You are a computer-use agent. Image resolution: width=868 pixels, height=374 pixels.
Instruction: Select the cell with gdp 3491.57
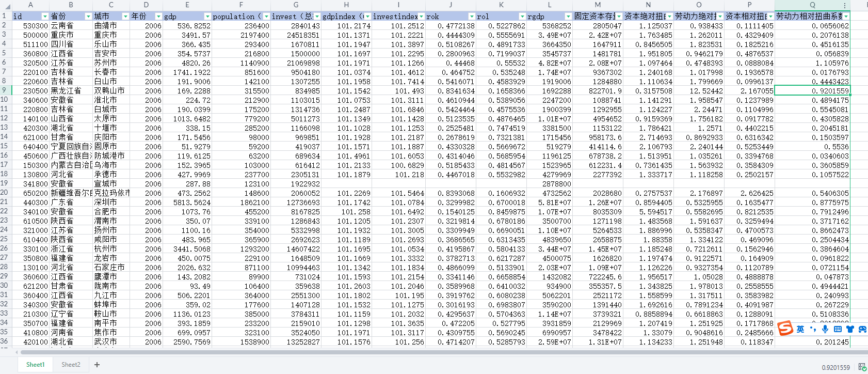click(187, 35)
